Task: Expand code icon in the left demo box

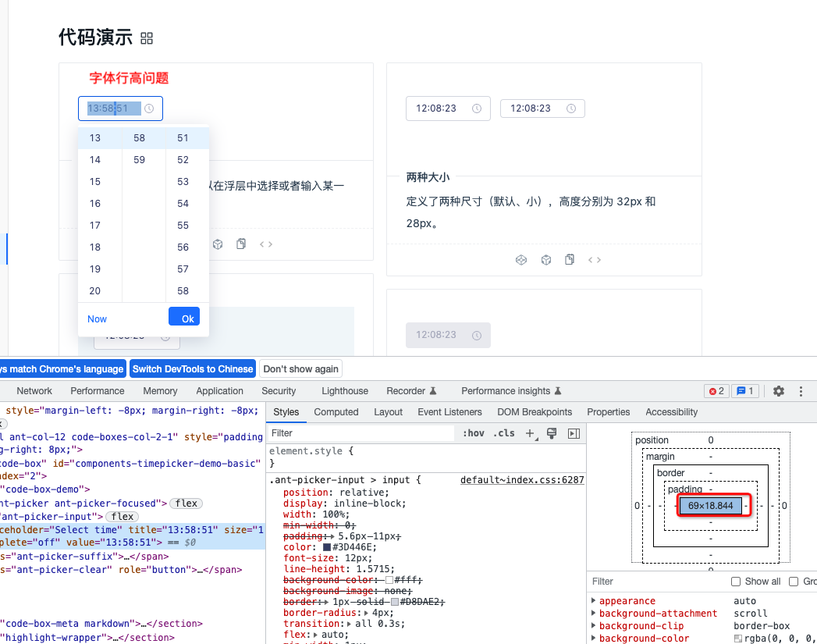Action: point(266,244)
